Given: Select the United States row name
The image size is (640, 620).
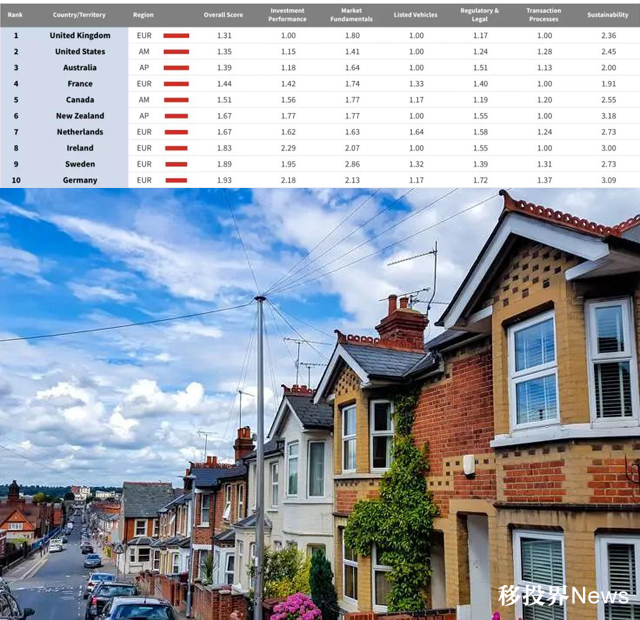Looking at the screenshot, I should (80, 51).
